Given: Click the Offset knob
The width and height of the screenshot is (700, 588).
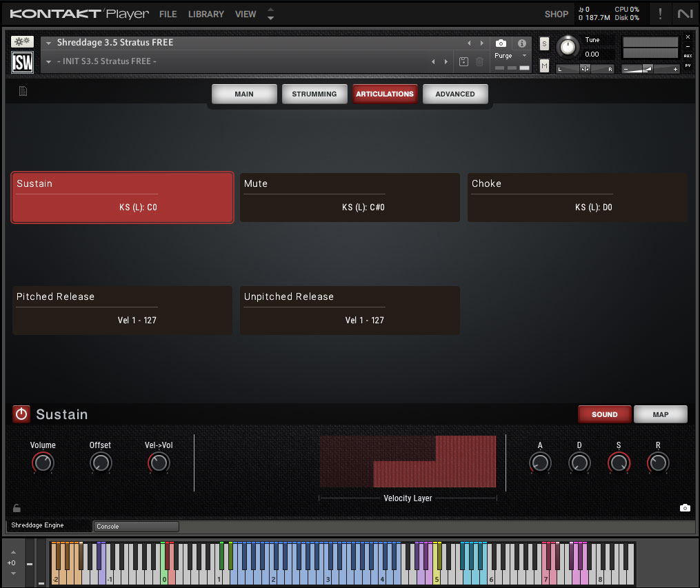Looking at the screenshot, I should tap(101, 463).
